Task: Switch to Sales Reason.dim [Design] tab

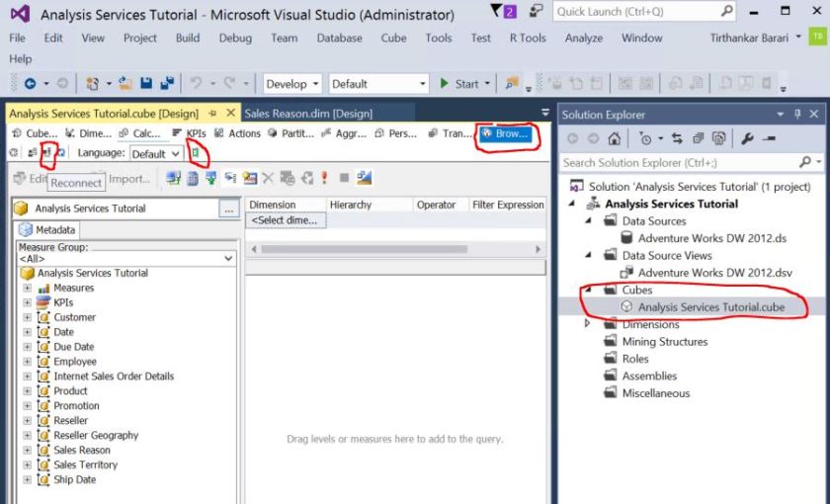Action: coord(308,114)
